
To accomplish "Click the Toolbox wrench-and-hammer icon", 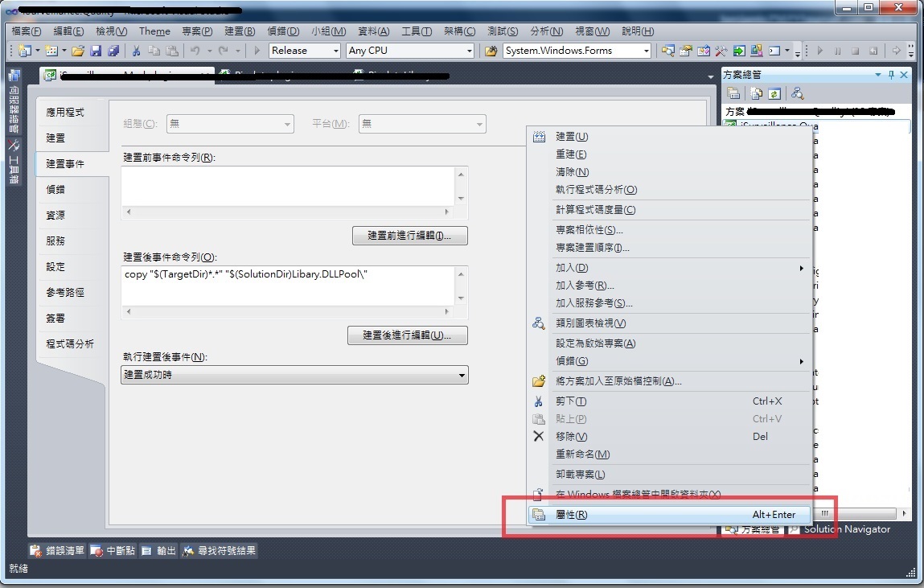I will [x=721, y=51].
